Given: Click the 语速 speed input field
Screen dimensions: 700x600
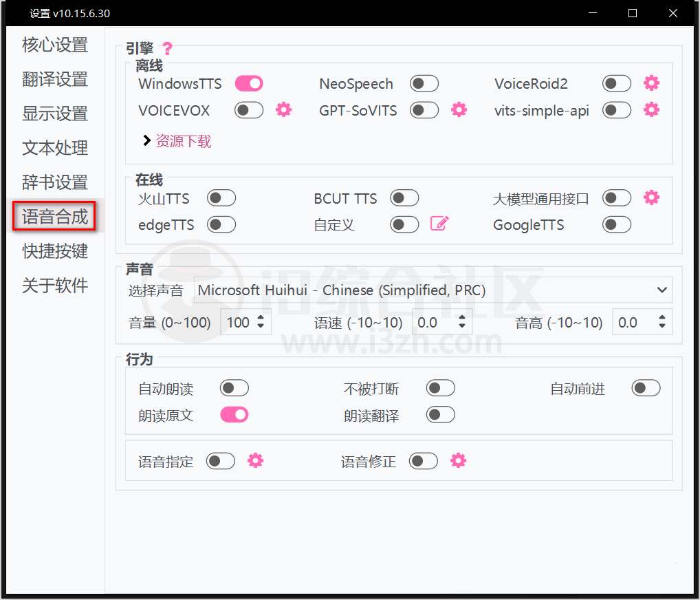Looking at the screenshot, I should coord(433,323).
